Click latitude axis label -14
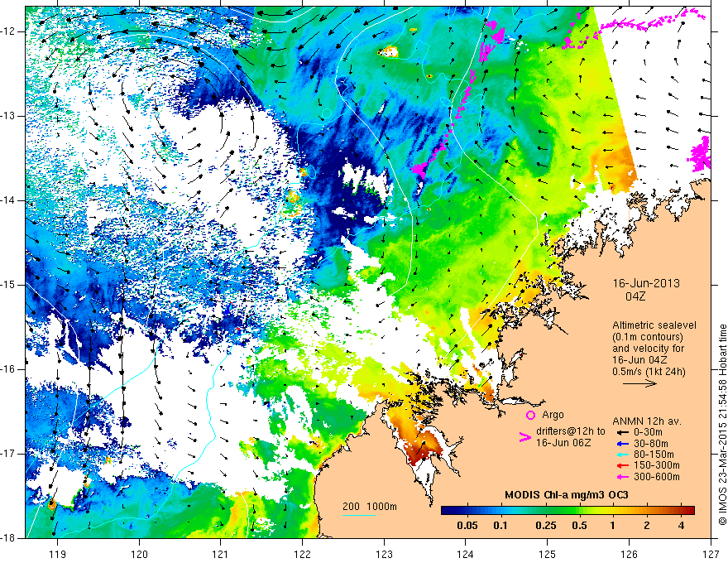Screen dimensions: 728x563 click(9, 200)
